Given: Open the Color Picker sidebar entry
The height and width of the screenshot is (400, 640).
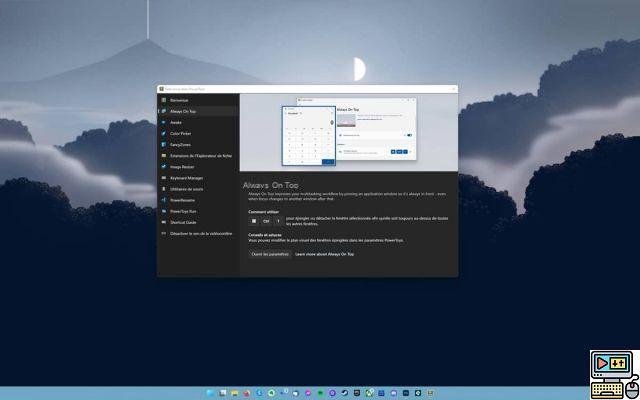Looking at the screenshot, I should tap(198, 133).
